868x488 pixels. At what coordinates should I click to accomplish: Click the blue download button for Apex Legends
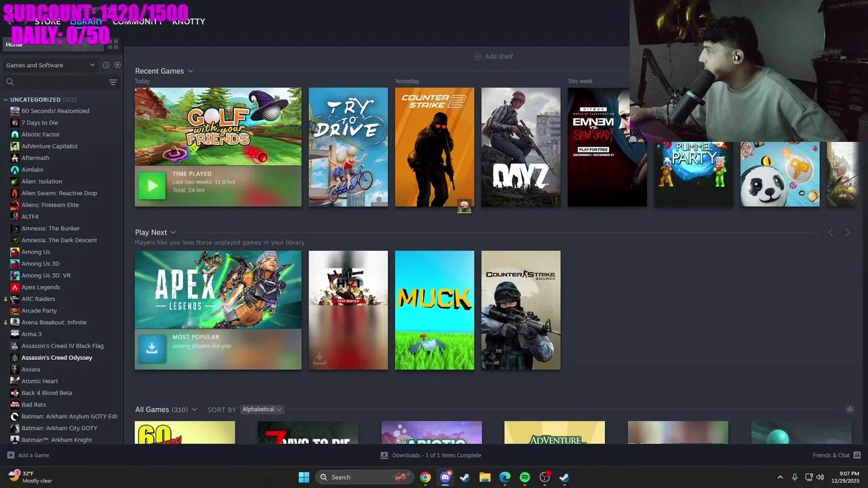tap(152, 348)
